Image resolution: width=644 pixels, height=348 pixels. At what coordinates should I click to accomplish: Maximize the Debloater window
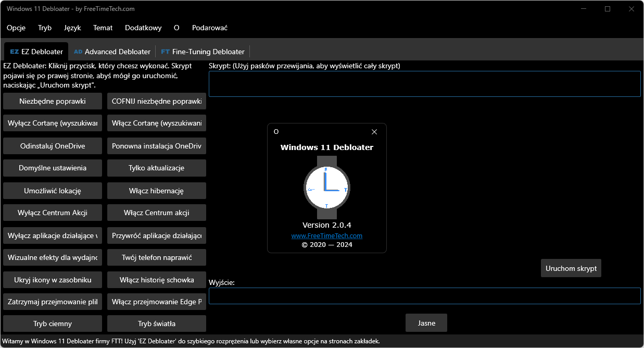[608, 9]
